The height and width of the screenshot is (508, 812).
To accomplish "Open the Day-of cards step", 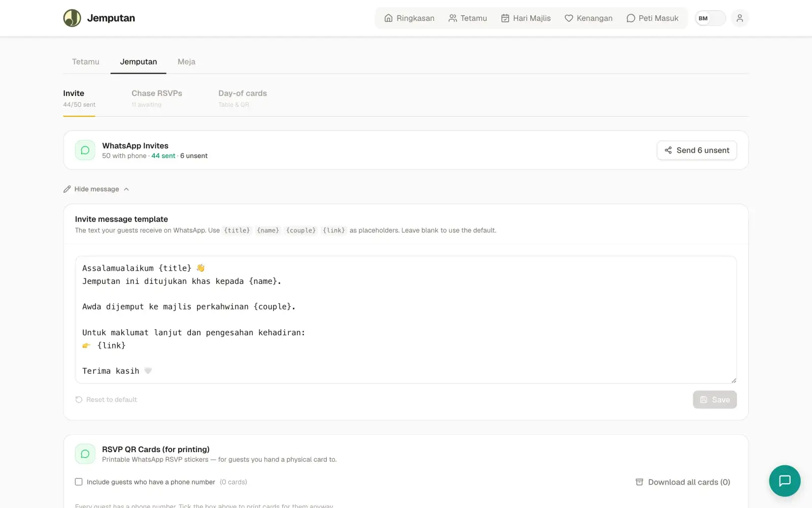I will (x=243, y=99).
